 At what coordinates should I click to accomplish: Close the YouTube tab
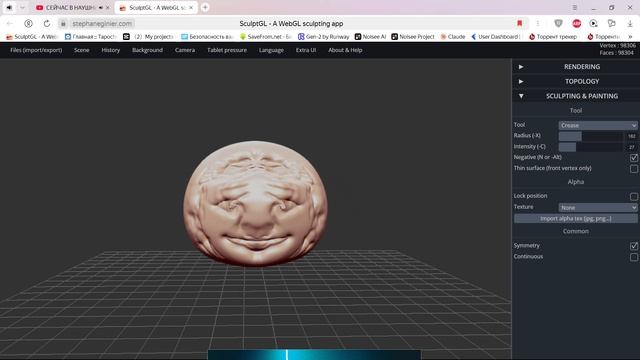pos(108,7)
